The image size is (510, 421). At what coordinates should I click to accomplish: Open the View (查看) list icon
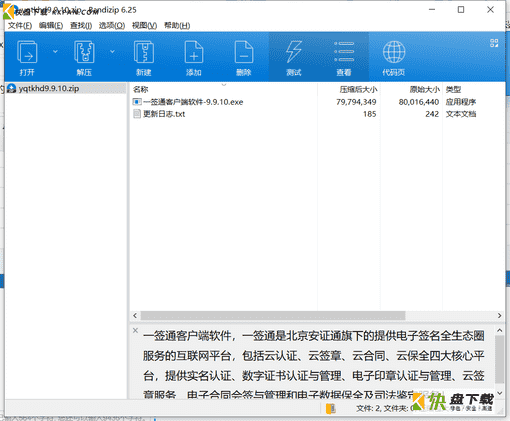(x=344, y=57)
